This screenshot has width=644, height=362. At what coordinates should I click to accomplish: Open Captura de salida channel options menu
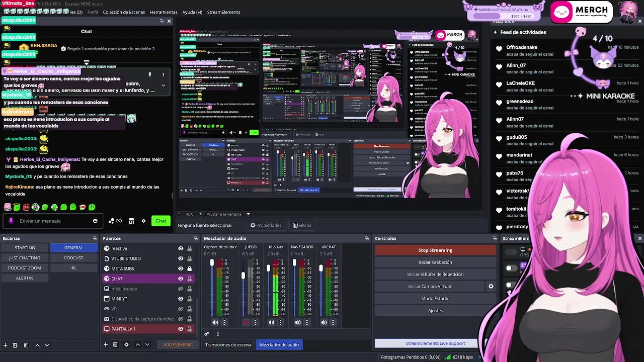(224, 322)
